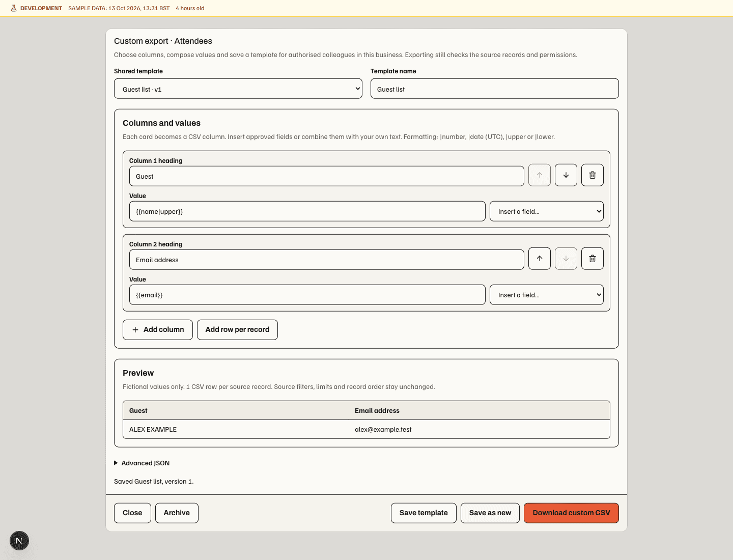This screenshot has height=560, width=733.
Task: Move Column 2 Email address up
Action: pyautogui.click(x=540, y=259)
